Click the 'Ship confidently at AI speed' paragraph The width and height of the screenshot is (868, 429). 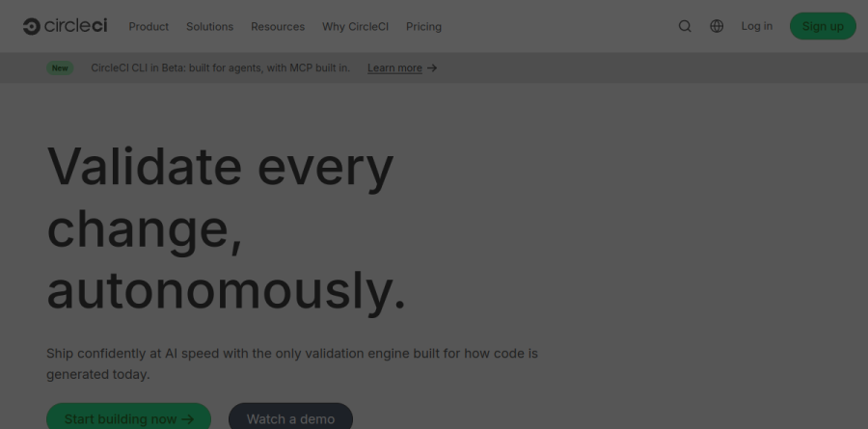pyautogui.click(x=292, y=363)
